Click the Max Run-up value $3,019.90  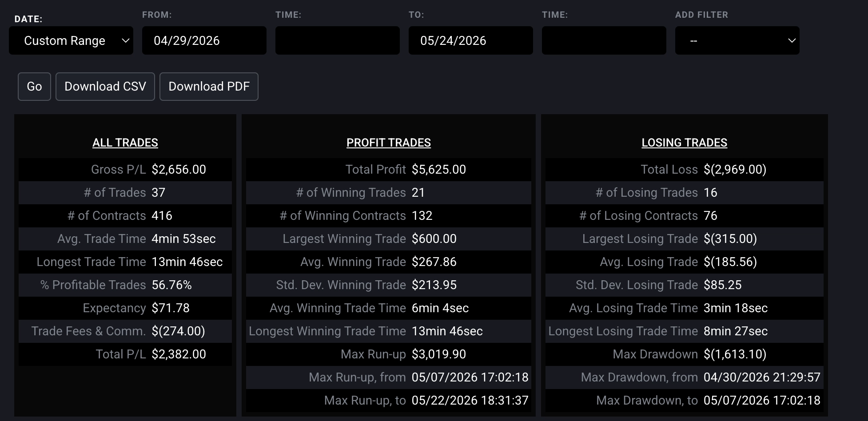tap(439, 354)
